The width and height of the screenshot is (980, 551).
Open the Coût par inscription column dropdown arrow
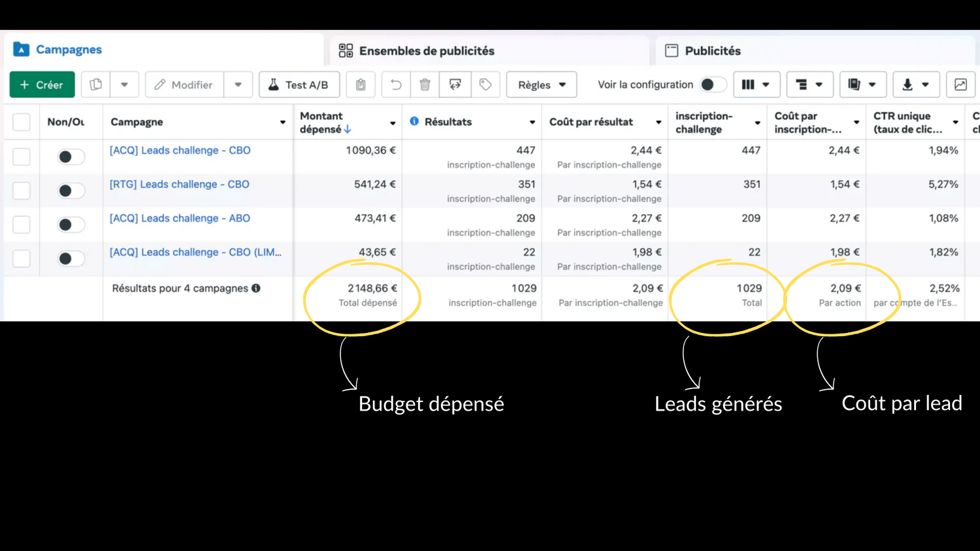coord(857,123)
